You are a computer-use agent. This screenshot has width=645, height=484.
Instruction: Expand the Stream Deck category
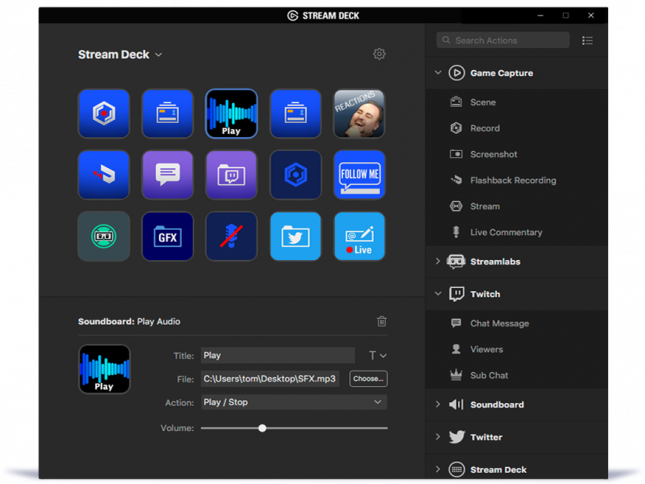coord(438,469)
